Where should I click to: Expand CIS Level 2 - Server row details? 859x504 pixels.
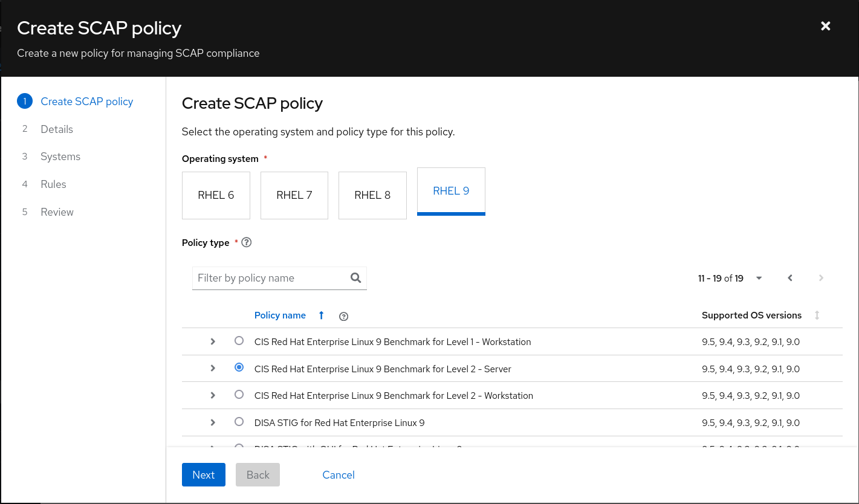[213, 368]
